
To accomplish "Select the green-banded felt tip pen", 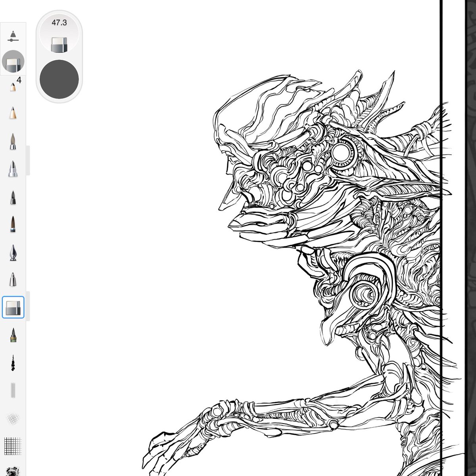I will (13, 335).
